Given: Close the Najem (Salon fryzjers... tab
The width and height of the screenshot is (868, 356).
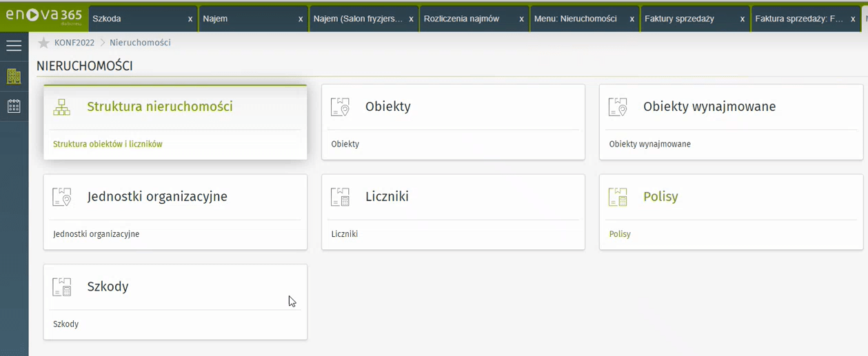Looking at the screenshot, I should tap(411, 19).
